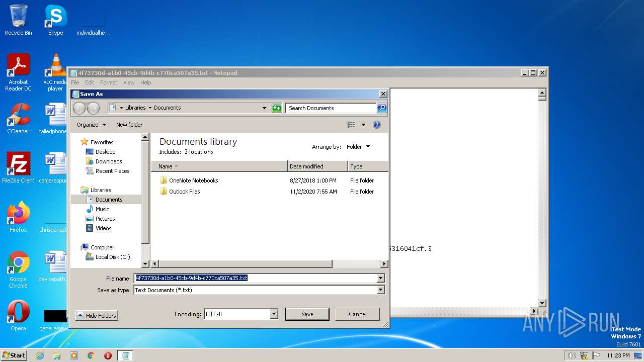Screen dimensions: 644x362
Task: Click the Back navigation arrow in Save As
Action: coord(79,108)
